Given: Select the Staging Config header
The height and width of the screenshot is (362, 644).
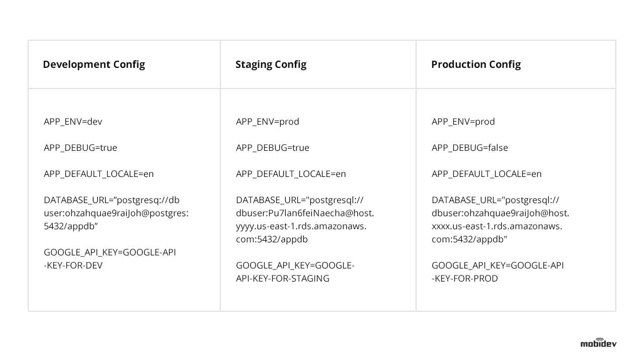Looking at the screenshot, I should tap(271, 64).
